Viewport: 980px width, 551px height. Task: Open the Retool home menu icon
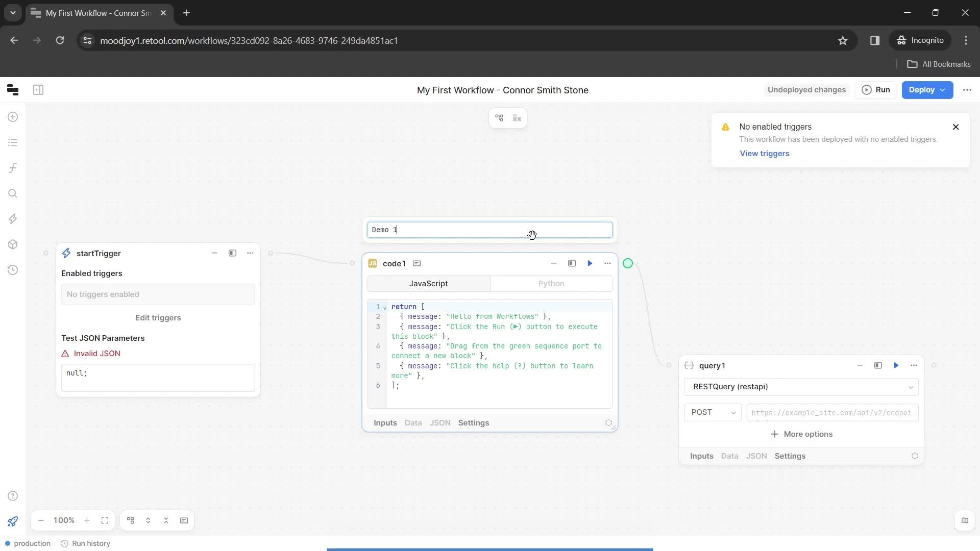pos(13,90)
